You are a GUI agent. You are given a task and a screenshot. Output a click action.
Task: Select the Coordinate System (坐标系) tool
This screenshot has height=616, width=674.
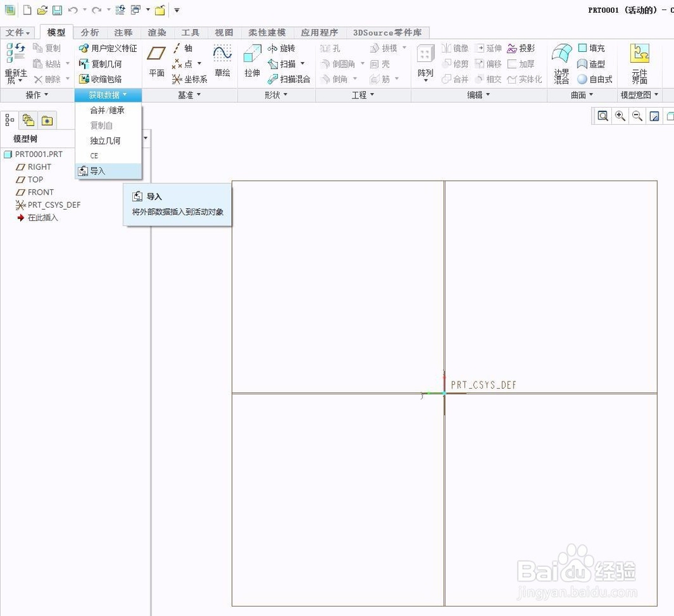(x=189, y=79)
